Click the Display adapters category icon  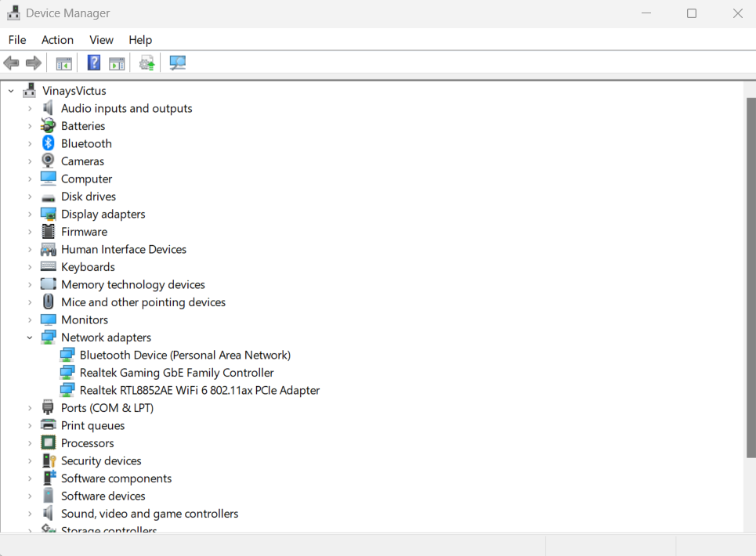coord(48,214)
